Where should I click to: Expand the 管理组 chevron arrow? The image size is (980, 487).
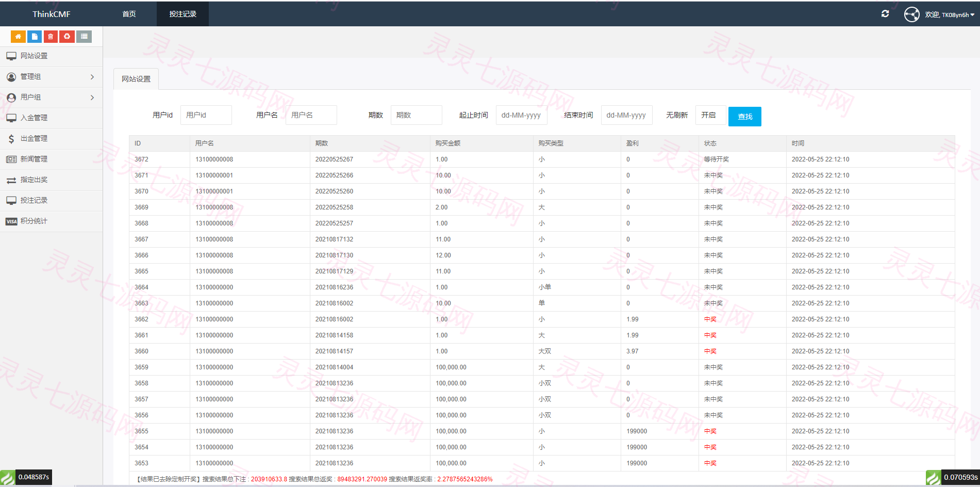click(92, 77)
